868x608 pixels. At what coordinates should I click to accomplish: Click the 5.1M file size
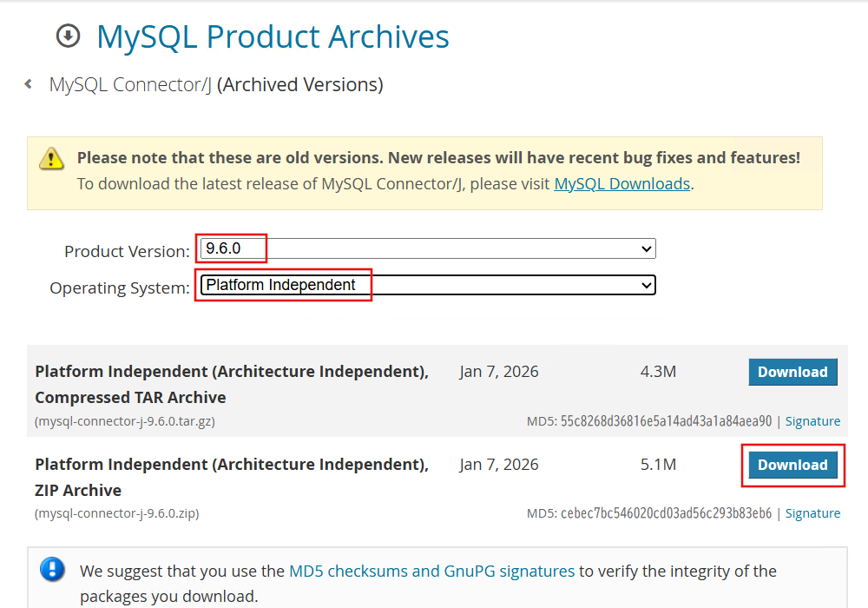(658, 465)
